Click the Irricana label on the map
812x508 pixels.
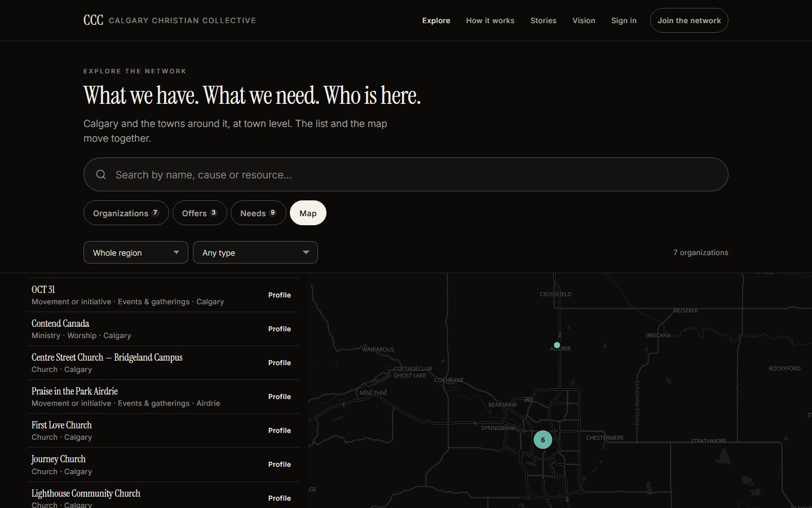click(x=658, y=335)
